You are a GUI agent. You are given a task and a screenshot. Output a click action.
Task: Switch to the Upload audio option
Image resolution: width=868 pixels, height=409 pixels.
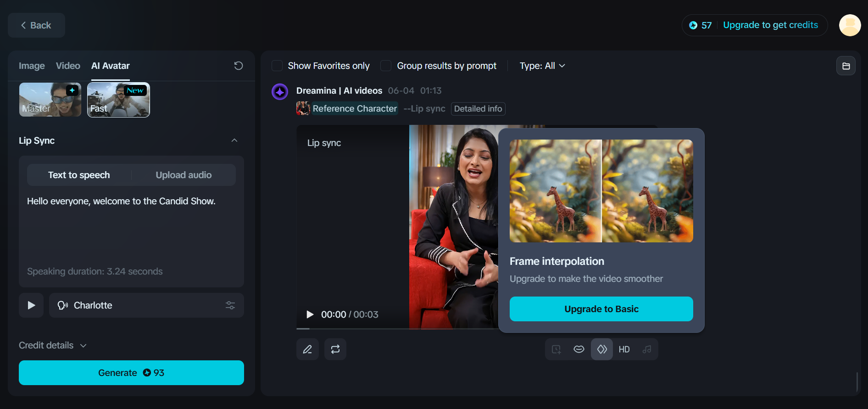pos(184,175)
